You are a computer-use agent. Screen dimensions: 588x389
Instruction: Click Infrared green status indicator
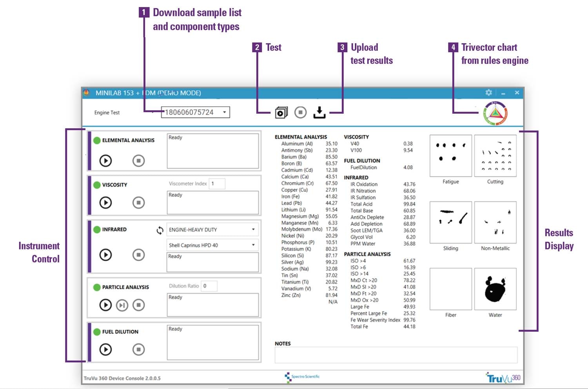pyautogui.click(x=97, y=229)
